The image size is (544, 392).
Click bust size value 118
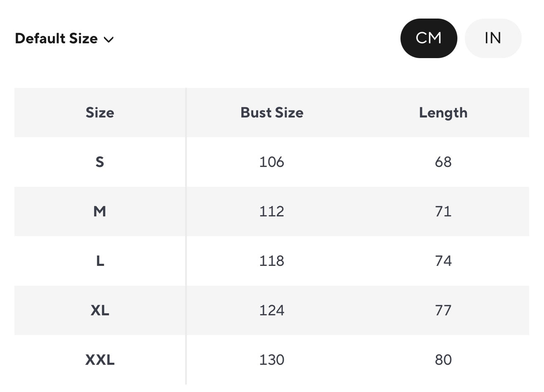(x=272, y=261)
